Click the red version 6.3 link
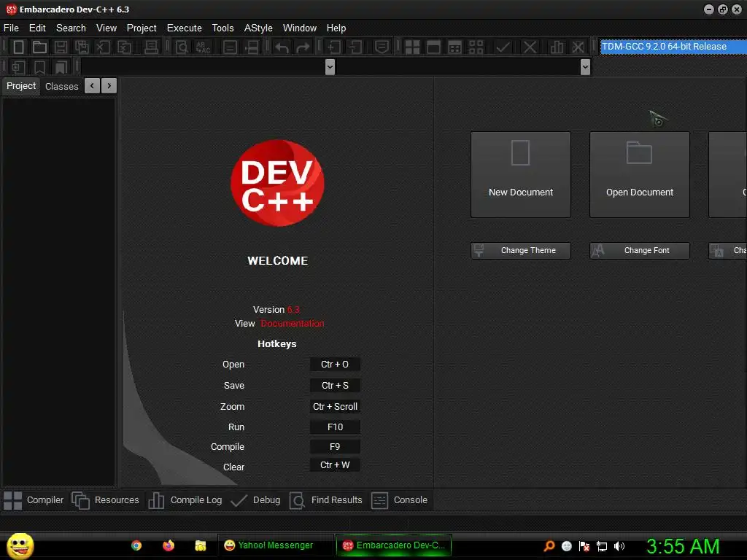Screen dimensions: 747x560 point(293,309)
